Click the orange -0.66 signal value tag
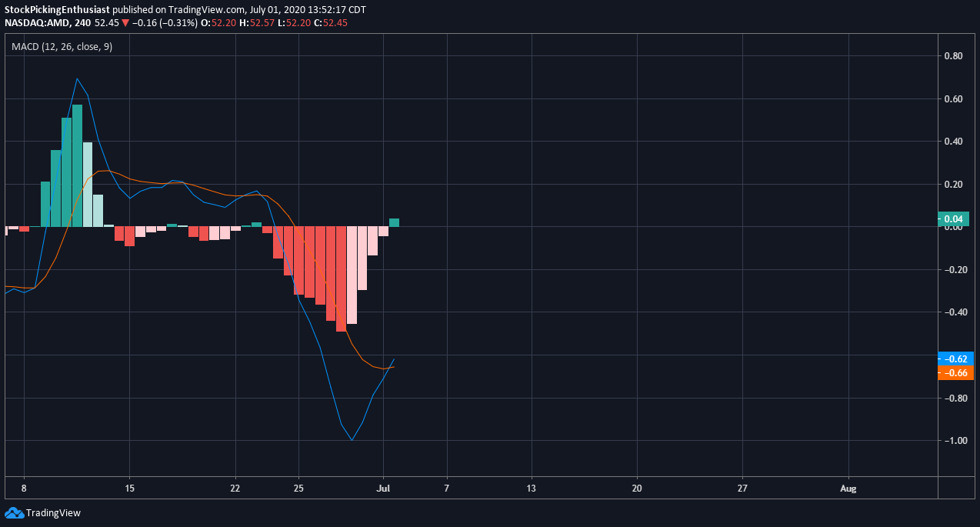980x527 pixels. (x=956, y=372)
